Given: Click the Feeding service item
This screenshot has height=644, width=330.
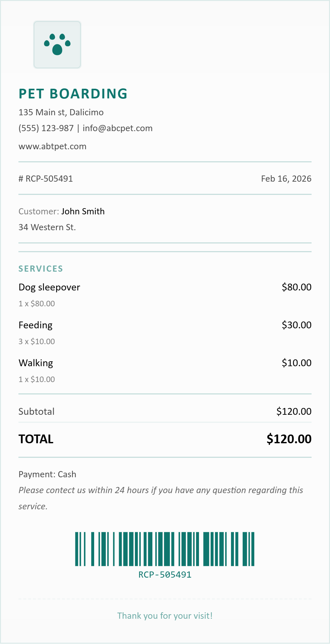Looking at the screenshot, I should point(35,325).
